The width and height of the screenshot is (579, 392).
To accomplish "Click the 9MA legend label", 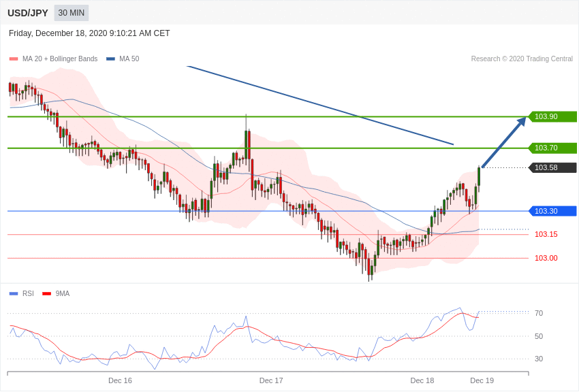I will click(x=63, y=293).
